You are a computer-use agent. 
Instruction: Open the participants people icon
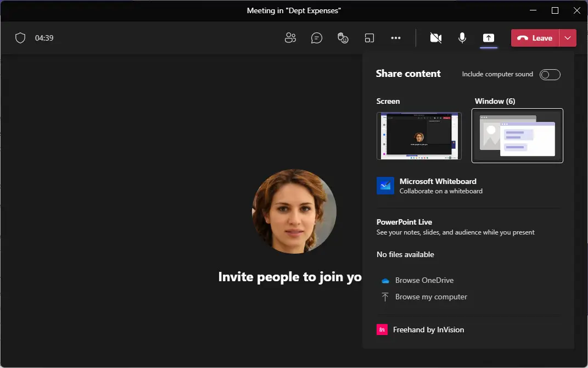(290, 38)
